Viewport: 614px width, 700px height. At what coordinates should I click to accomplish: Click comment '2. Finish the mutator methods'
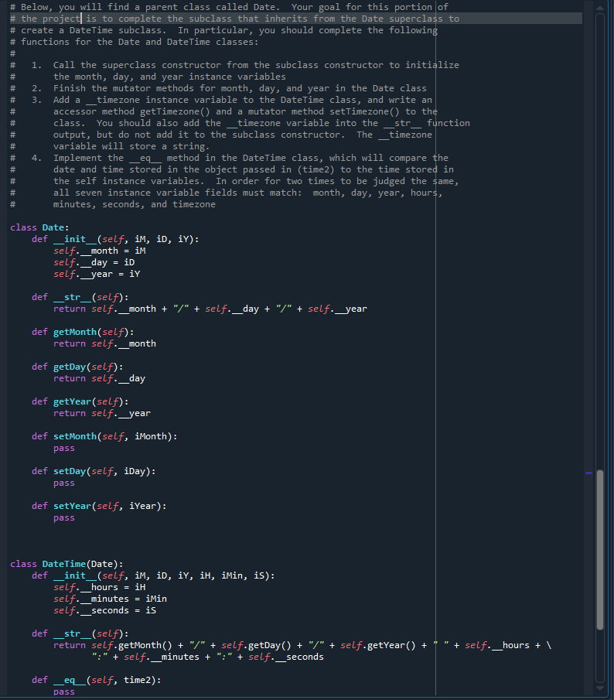229,88
